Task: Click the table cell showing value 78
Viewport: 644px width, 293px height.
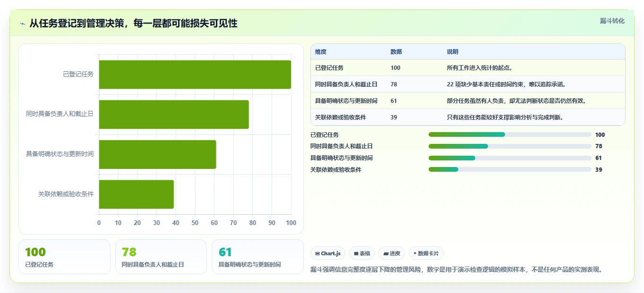Action: (x=414, y=84)
